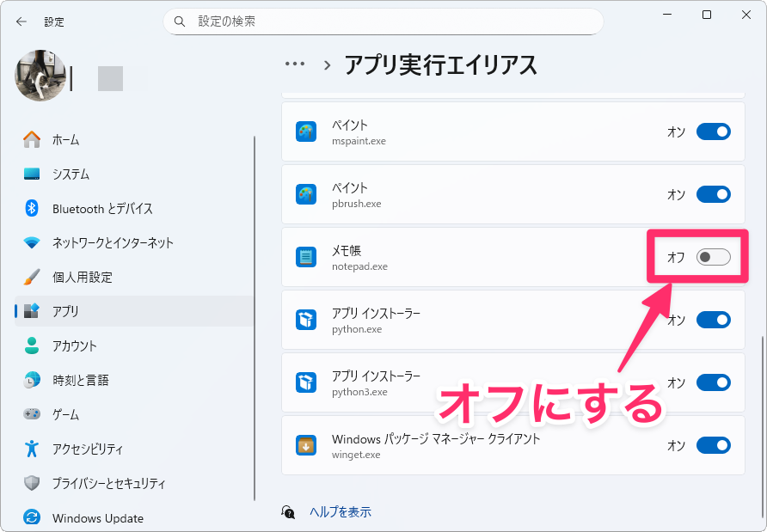Click the mspaint.exe Paint app icon

(x=306, y=132)
